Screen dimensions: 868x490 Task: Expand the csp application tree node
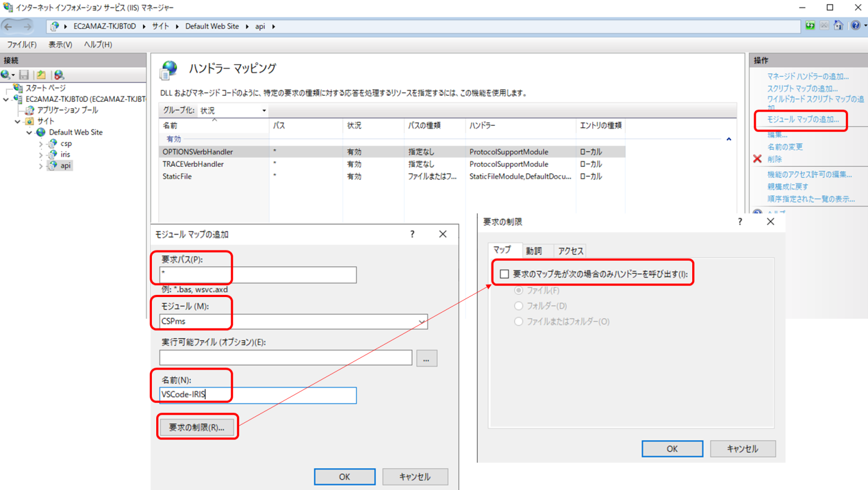[41, 144]
